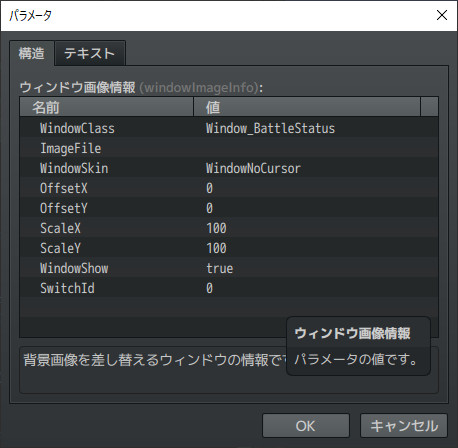Image resolution: width=458 pixels, height=448 pixels.
Task: Click the OffsetX value 0
Action: pyautogui.click(x=209, y=188)
